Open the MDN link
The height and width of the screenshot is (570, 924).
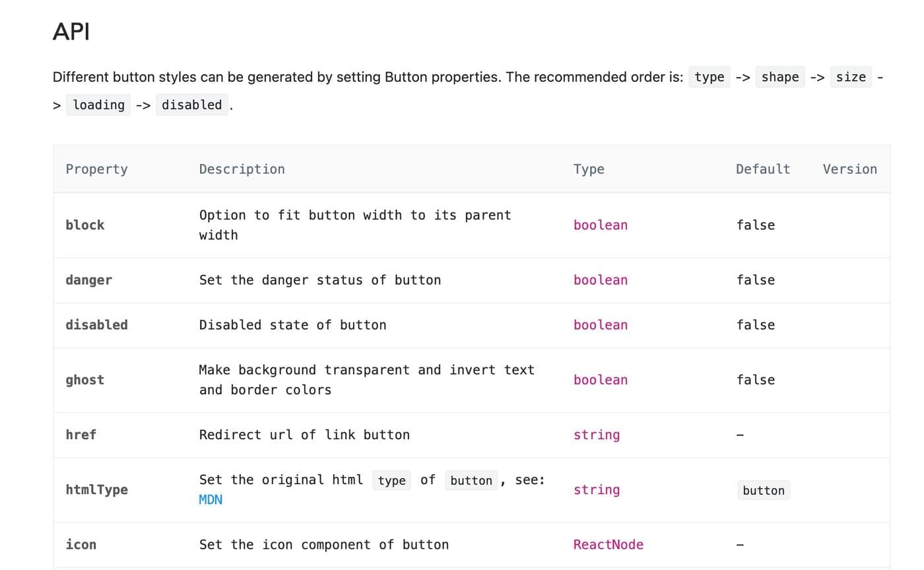[211, 500]
